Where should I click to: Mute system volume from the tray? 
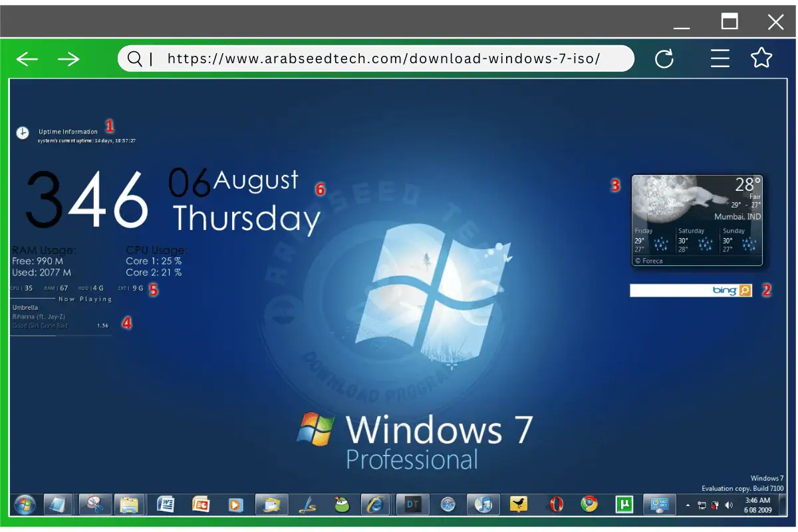pos(728,505)
